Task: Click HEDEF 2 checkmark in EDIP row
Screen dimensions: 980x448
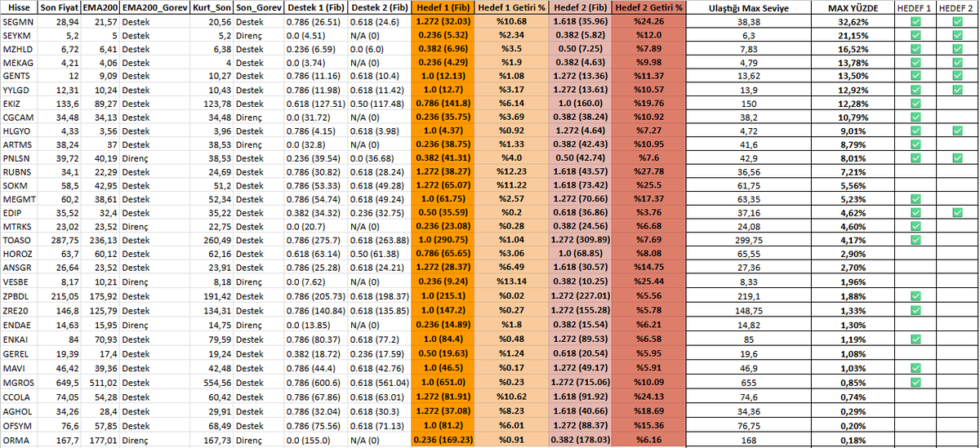Action: pyautogui.click(x=957, y=212)
